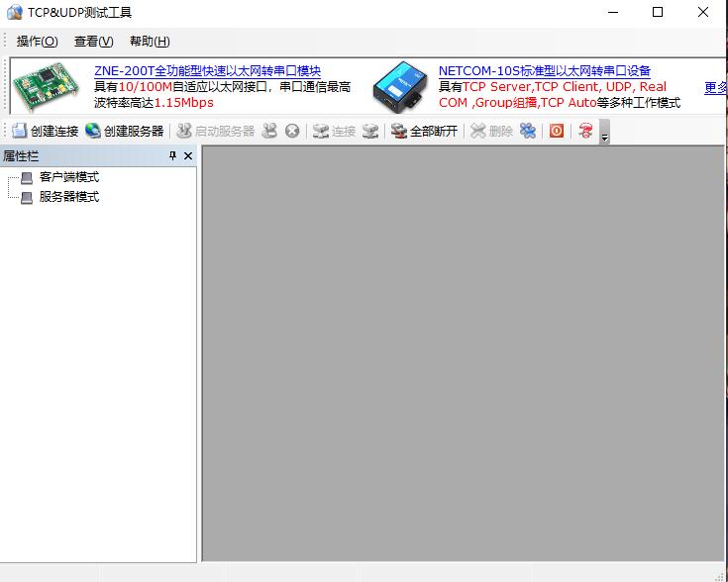Open the 操作(O) menu

38,42
